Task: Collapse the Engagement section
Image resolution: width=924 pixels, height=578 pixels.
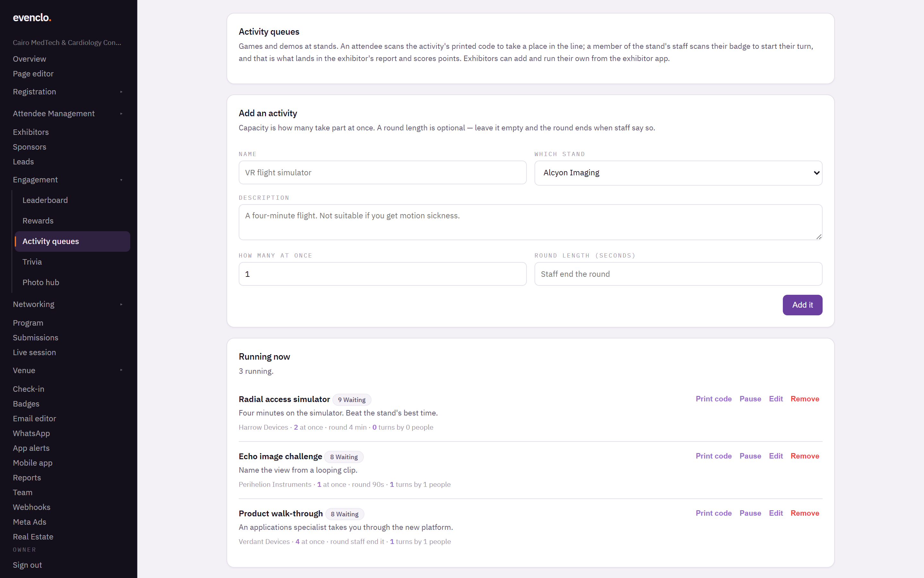Action: point(68,180)
